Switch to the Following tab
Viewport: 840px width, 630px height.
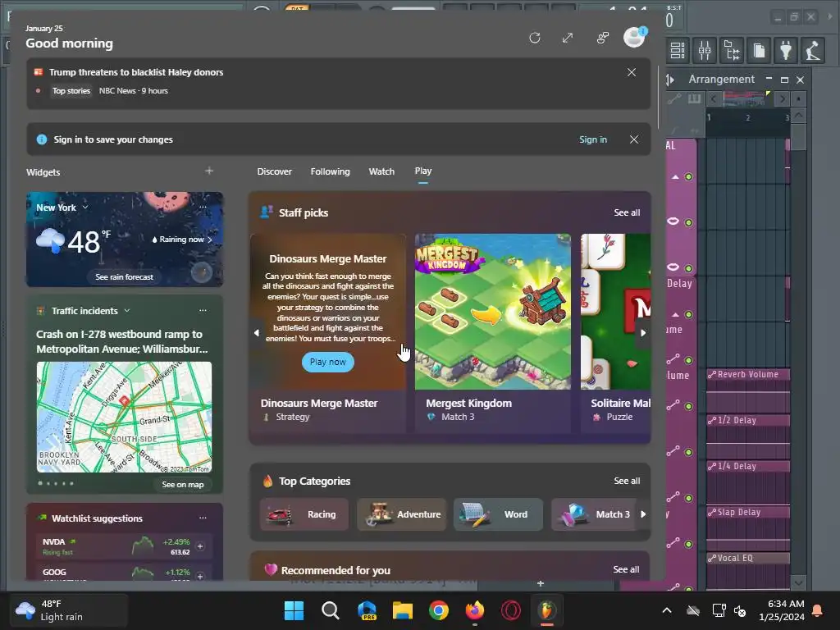(x=330, y=171)
